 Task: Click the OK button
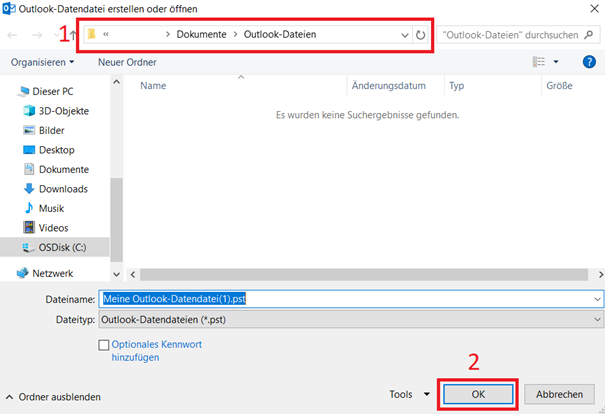click(477, 394)
